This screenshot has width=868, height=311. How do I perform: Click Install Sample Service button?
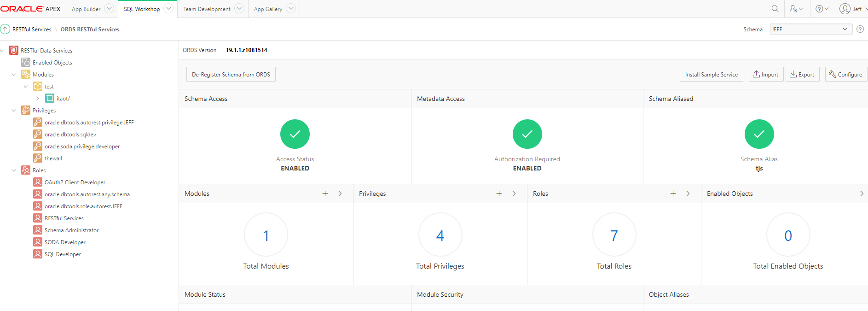[711, 74]
